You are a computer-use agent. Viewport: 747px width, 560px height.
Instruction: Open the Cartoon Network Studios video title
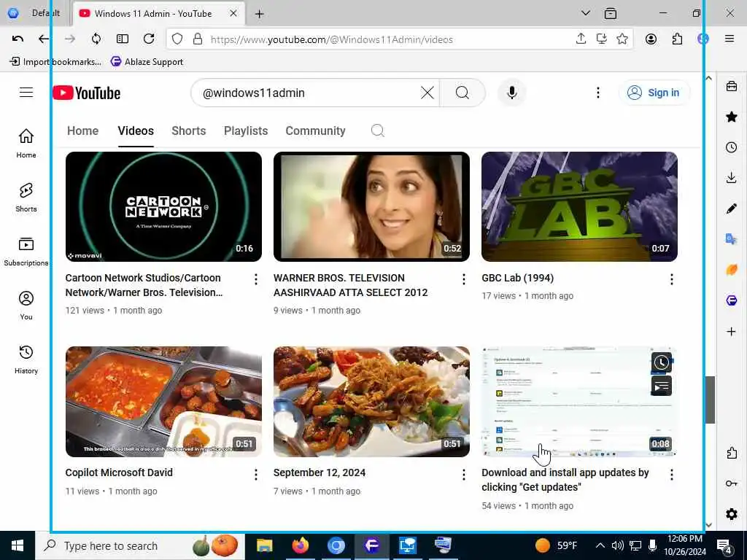click(144, 285)
